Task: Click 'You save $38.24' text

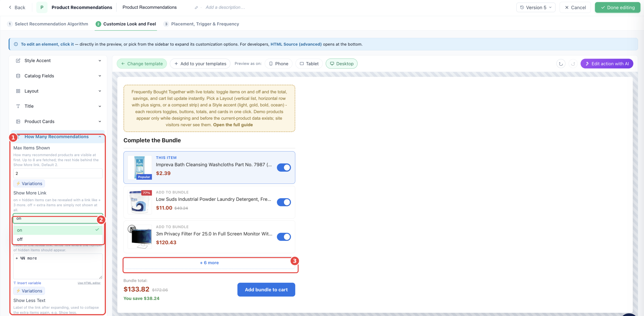Action: point(141,298)
